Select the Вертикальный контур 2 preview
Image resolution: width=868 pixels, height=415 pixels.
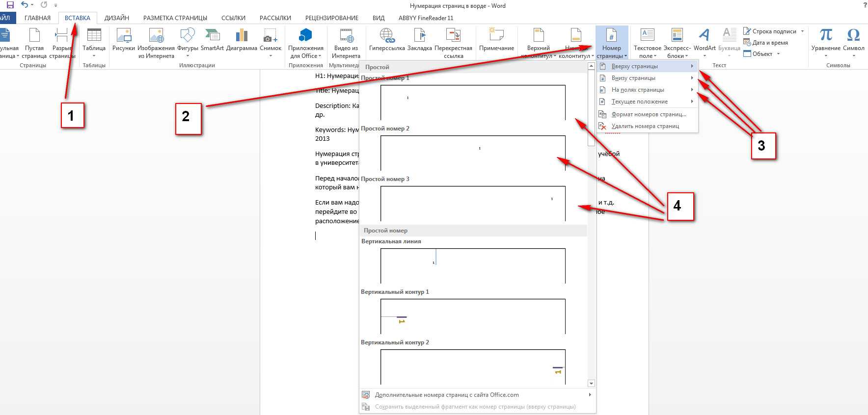[473, 366]
